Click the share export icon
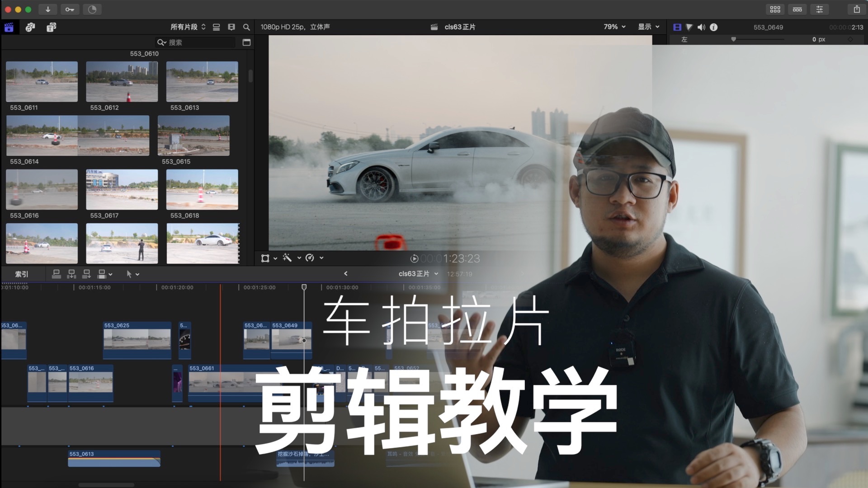The width and height of the screenshot is (868, 488). point(857,9)
